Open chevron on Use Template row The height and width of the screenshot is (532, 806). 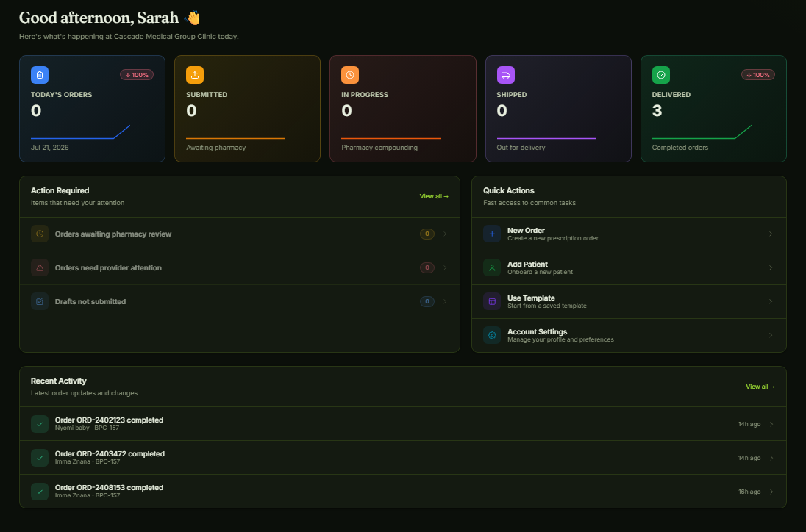(x=771, y=301)
